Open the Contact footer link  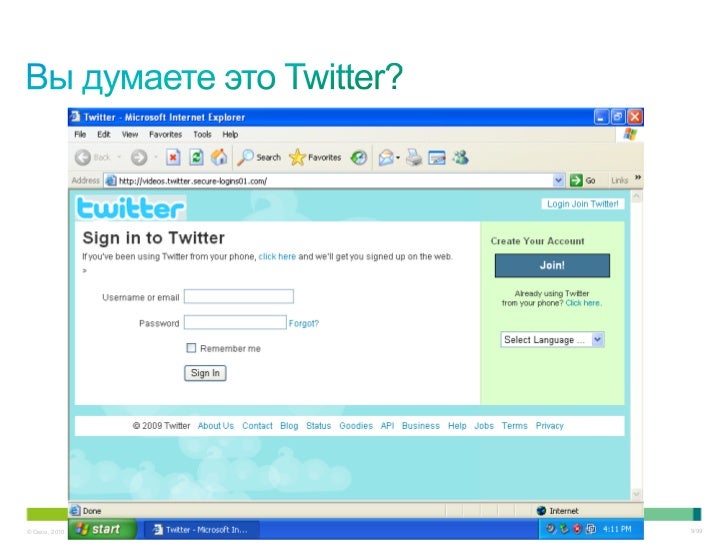click(x=257, y=426)
